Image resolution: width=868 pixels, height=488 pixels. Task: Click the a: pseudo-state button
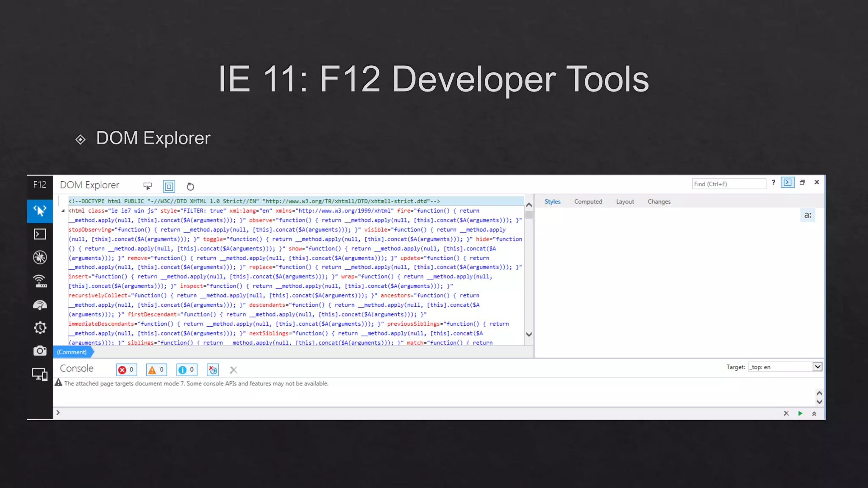(x=808, y=215)
